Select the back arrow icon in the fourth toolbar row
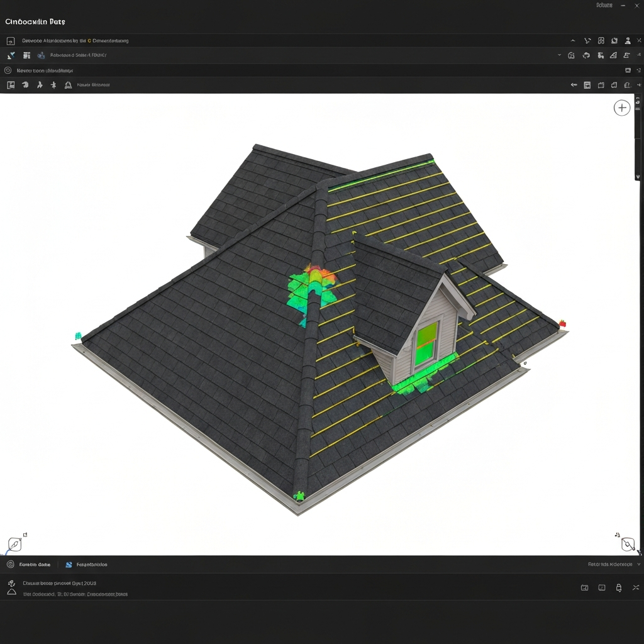Viewport: 644px width, 644px height. [x=574, y=84]
